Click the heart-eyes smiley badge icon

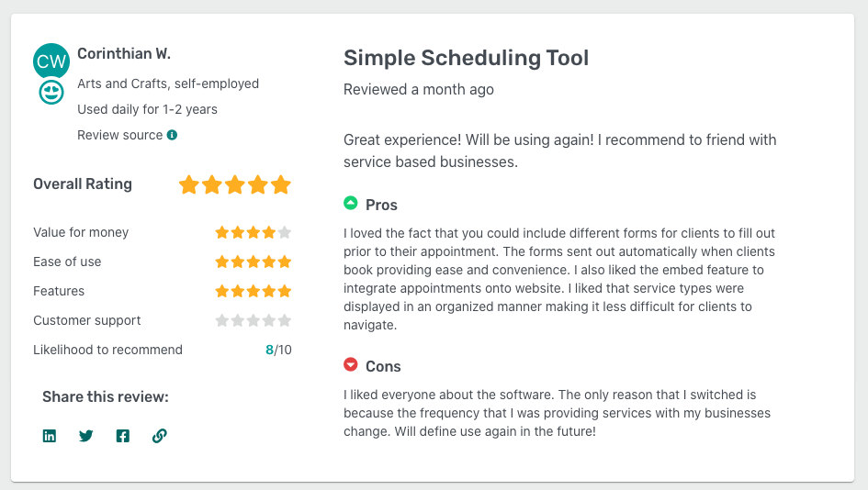point(51,92)
